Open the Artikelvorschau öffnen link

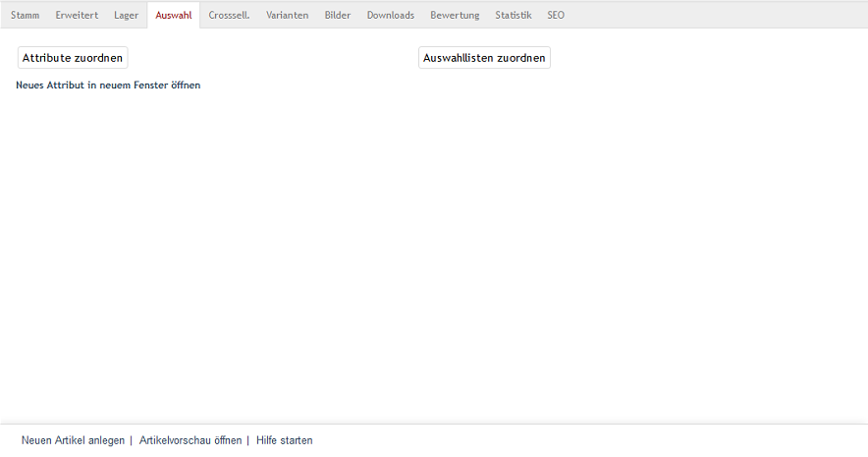tap(190, 440)
